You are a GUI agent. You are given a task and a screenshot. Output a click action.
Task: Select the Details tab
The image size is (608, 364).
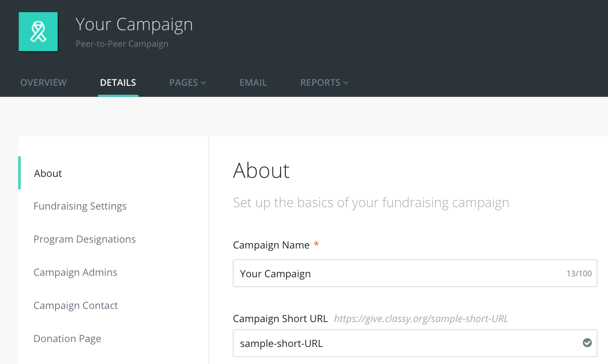point(118,83)
